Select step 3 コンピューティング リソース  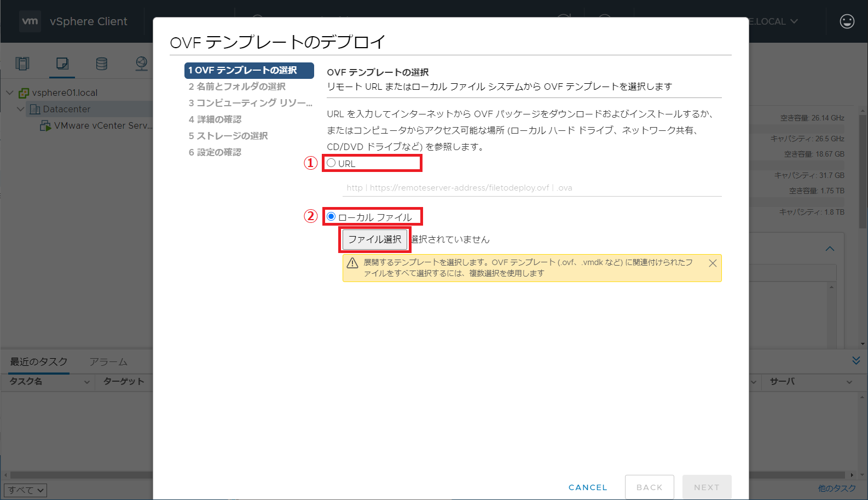(250, 103)
